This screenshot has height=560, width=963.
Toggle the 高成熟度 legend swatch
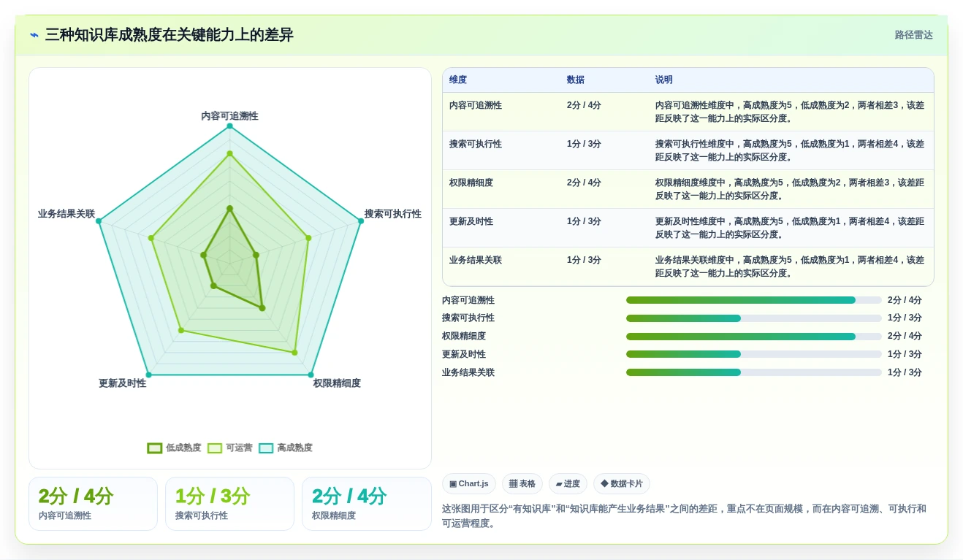[x=266, y=448]
